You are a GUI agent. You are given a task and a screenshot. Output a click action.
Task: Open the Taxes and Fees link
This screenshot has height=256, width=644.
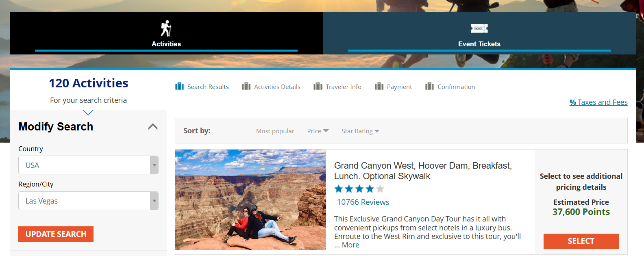[x=598, y=102]
